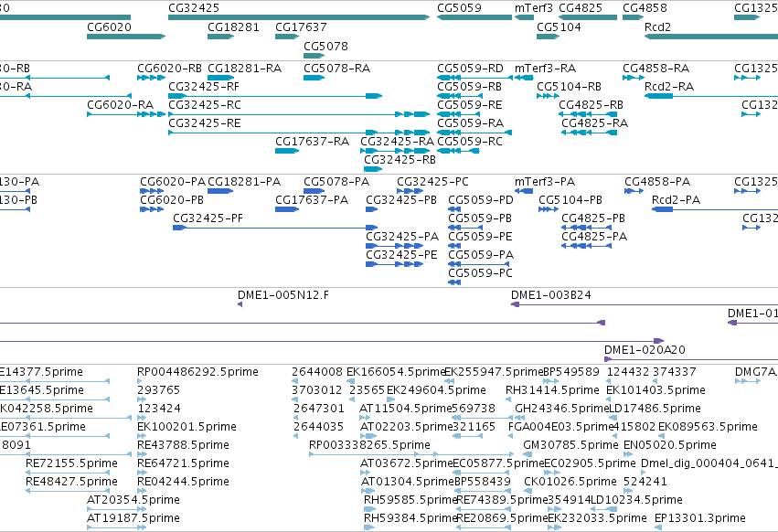Select EST RE72155.5prime
778x532 pixels.
(x=71, y=463)
